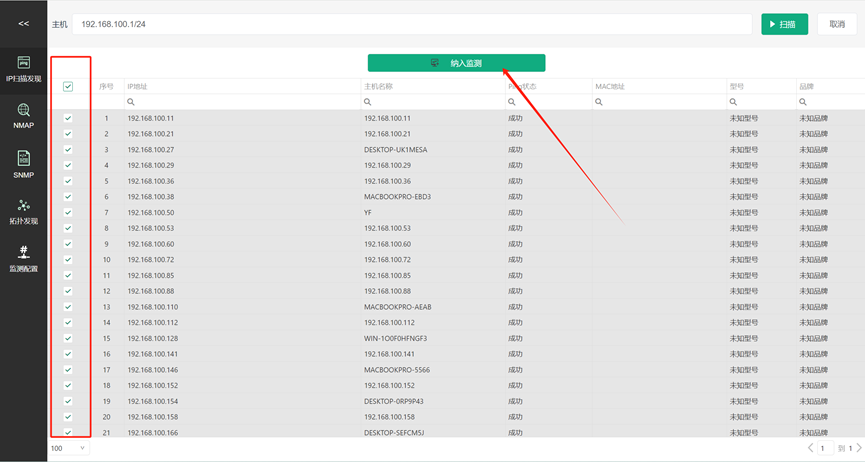Sort by the MAC地址 column header
Viewport: 865px width, 462px height.
pos(610,87)
